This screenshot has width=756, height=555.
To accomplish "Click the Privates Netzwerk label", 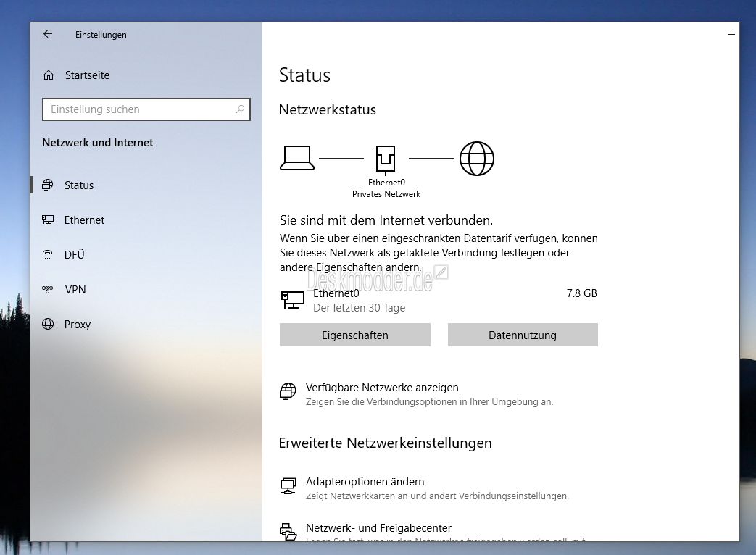I will click(x=386, y=194).
